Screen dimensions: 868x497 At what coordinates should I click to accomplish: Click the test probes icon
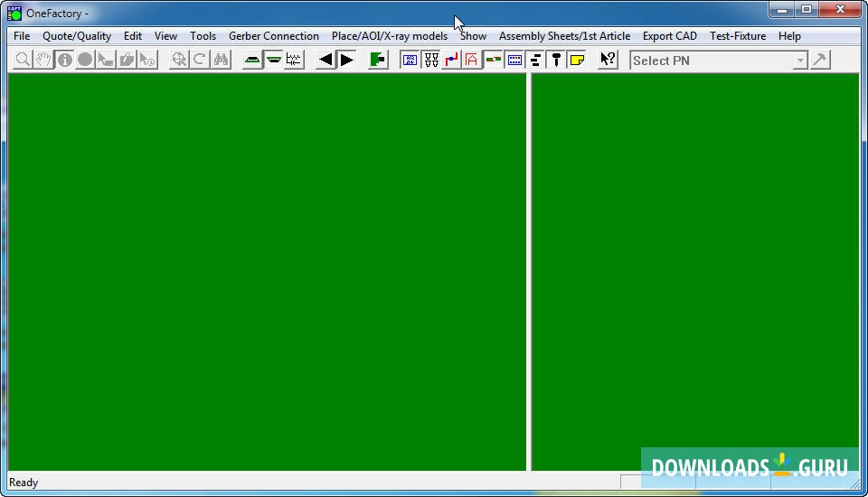click(x=430, y=60)
